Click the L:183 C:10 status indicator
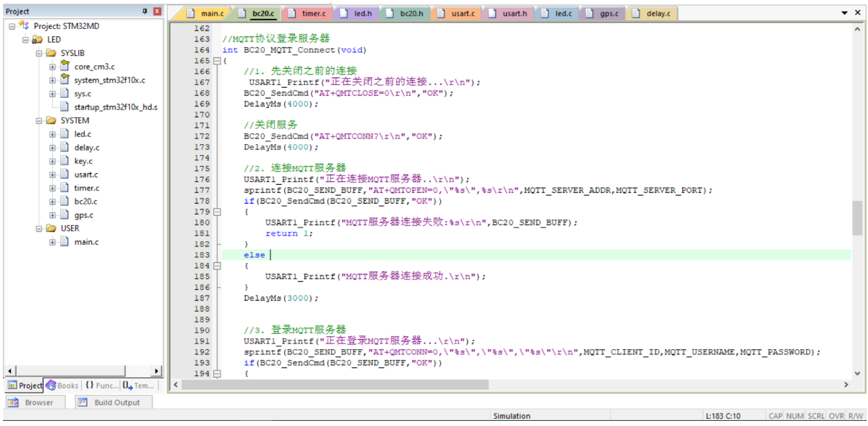The image size is (868, 426). click(724, 416)
